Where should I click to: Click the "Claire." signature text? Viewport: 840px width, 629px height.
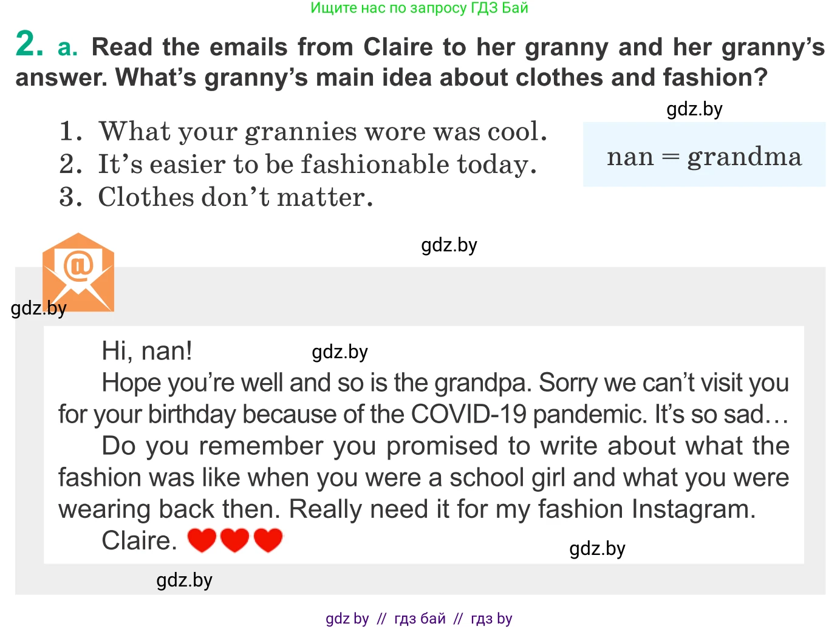[x=139, y=540]
